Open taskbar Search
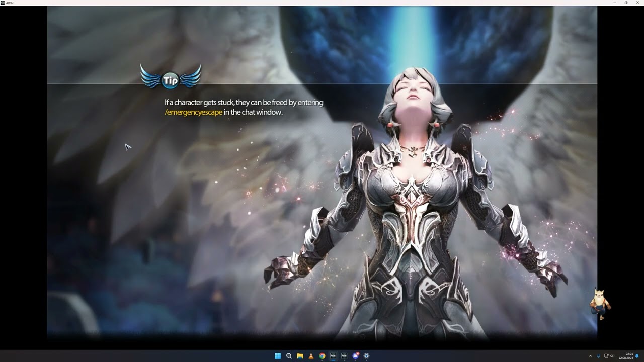 tap(289, 356)
